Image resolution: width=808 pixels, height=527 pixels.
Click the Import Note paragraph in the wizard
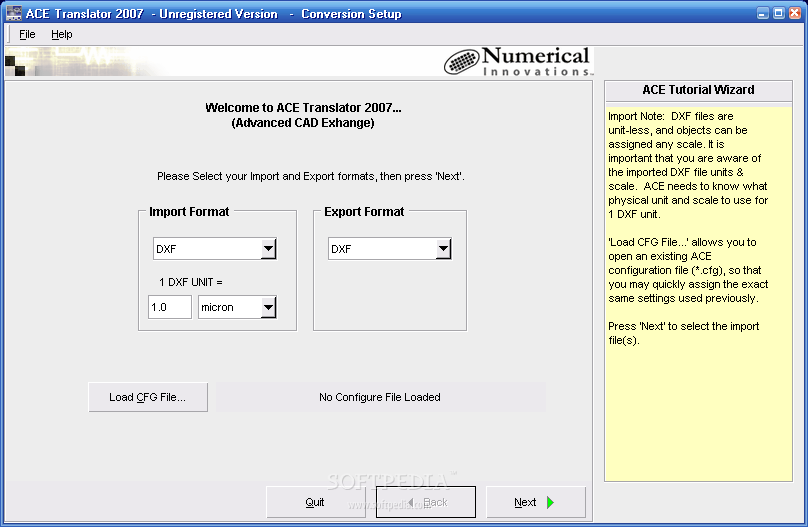point(688,165)
